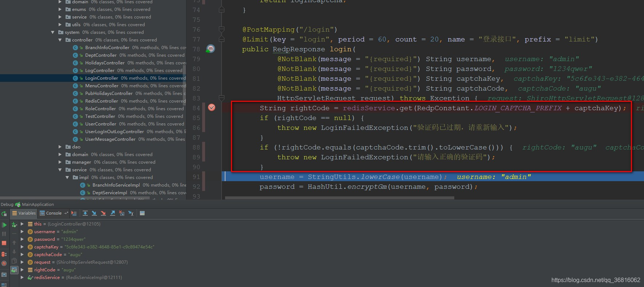Stop the debug session
Image resolution: width=644 pixels, height=287 pixels.
pyautogui.click(x=4, y=243)
